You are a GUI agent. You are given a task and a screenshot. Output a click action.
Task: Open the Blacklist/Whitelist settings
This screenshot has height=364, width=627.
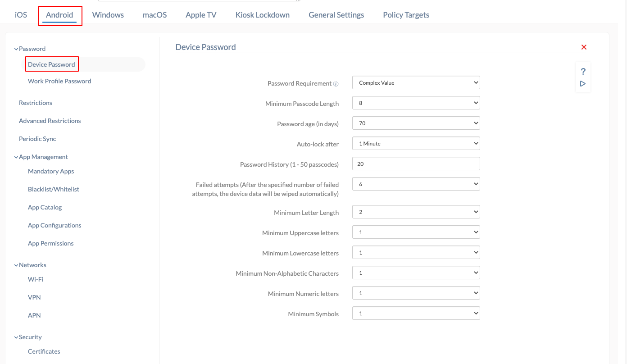54,189
